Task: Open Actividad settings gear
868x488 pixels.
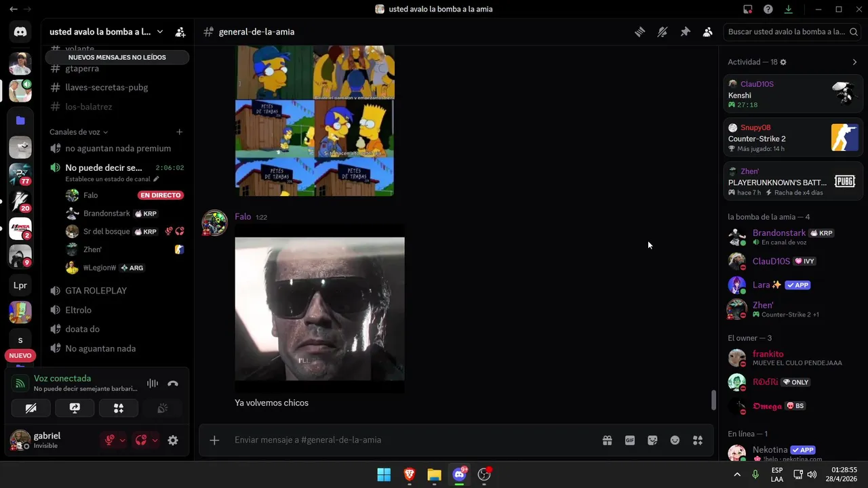Action: pos(783,62)
